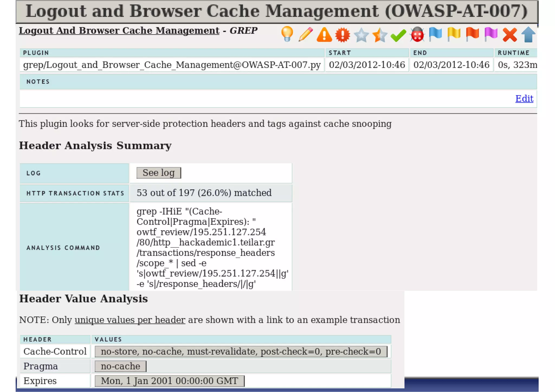This screenshot has width=555, height=392.
Task: Open the Pragma no-cache example transaction
Action: click(120, 366)
